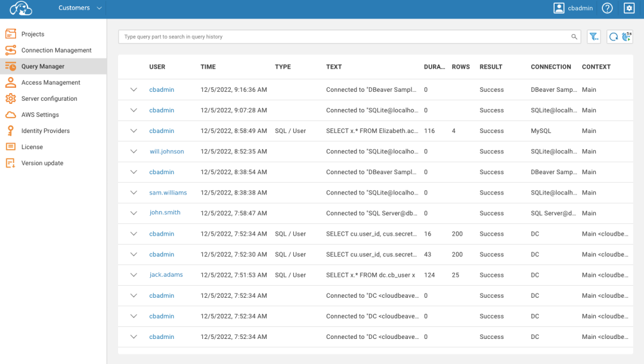Click the MySQL connection cell
The height and width of the screenshot is (364, 644).
point(540,131)
